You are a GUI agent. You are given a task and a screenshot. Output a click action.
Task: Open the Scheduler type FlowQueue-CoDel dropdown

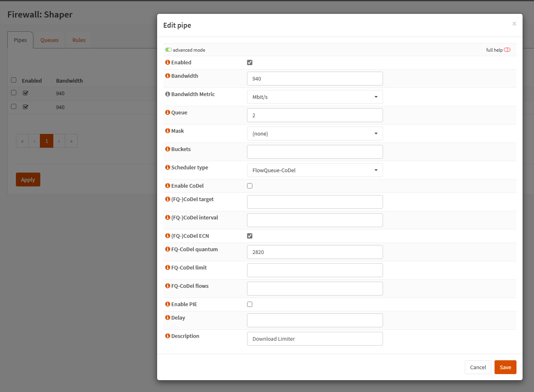tap(315, 170)
